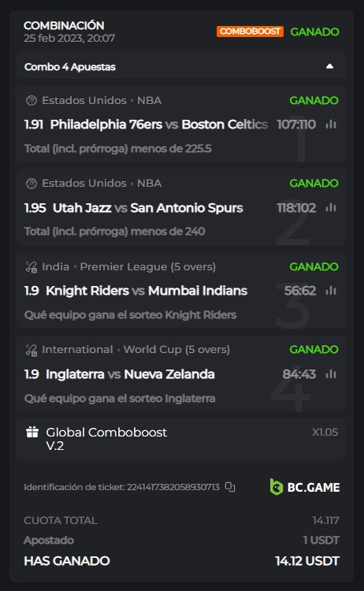Open Inglaterra vs Nueva Zelanda match
The image size is (364, 591).
pyautogui.click(x=130, y=374)
